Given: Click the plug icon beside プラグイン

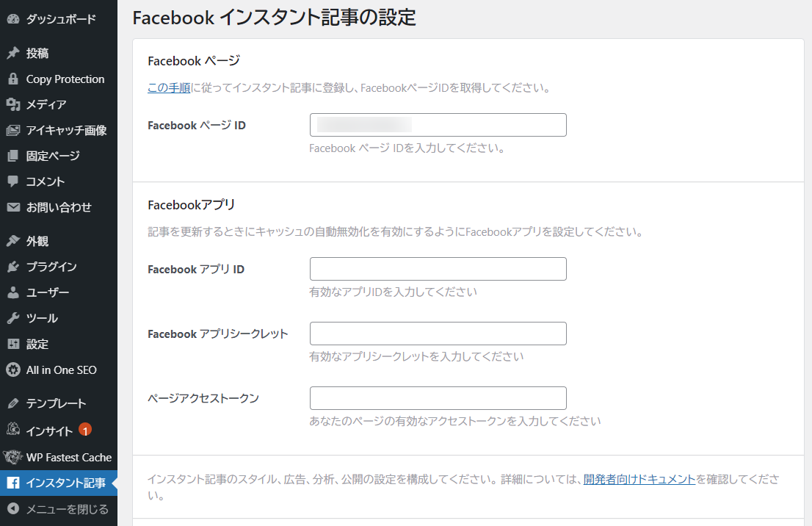Looking at the screenshot, I should pyautogui.click(x=13, y=267).
